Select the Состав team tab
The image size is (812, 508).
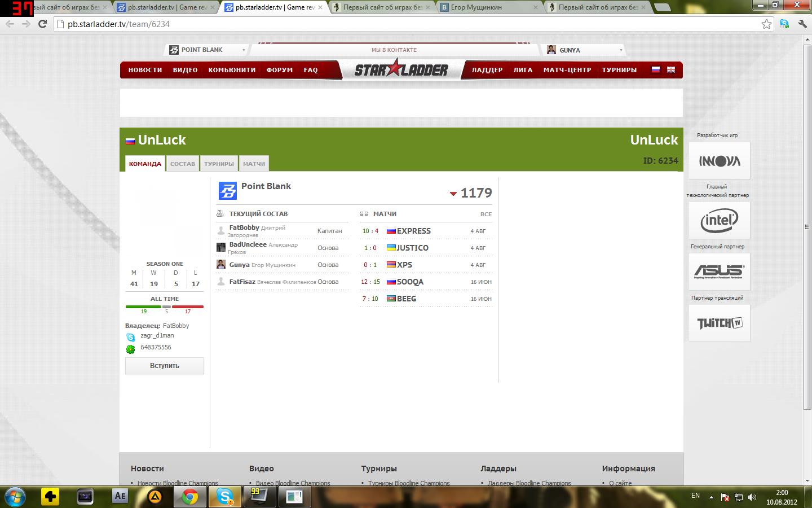[x=183, y=164]
